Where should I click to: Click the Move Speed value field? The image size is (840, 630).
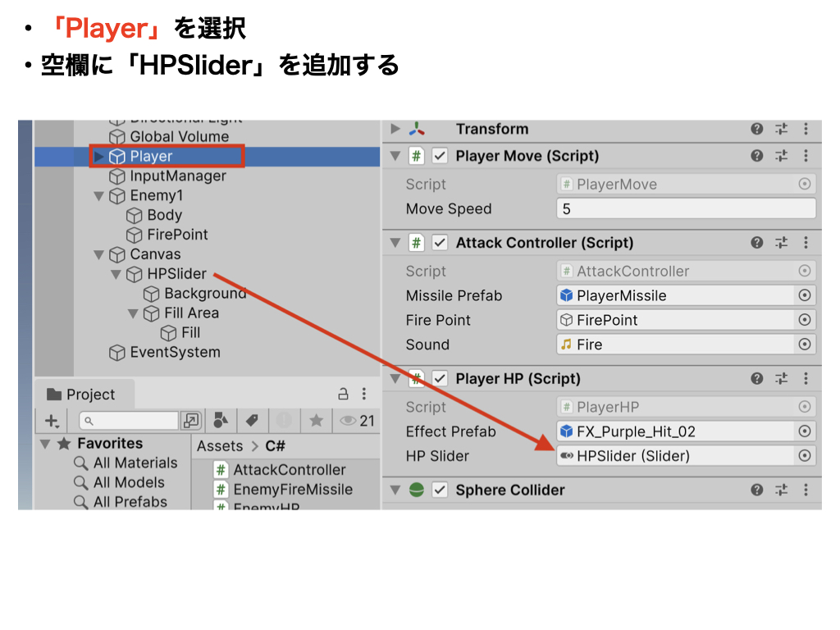click(x=687, y=208)
